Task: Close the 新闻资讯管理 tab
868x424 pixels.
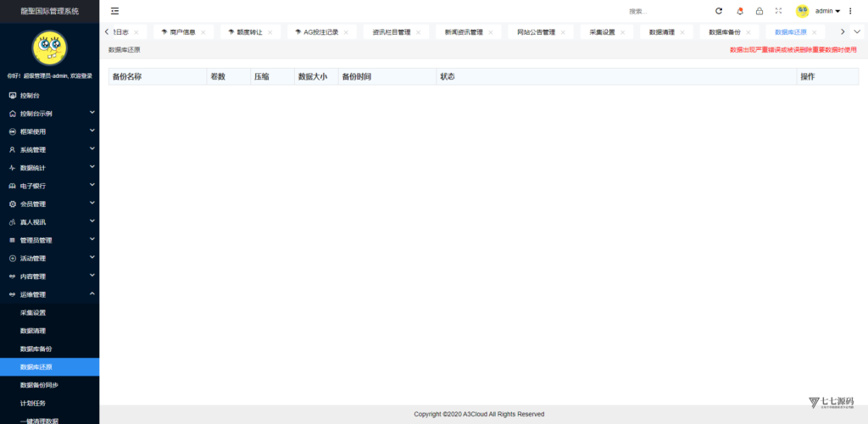Action: coord(491,33)
